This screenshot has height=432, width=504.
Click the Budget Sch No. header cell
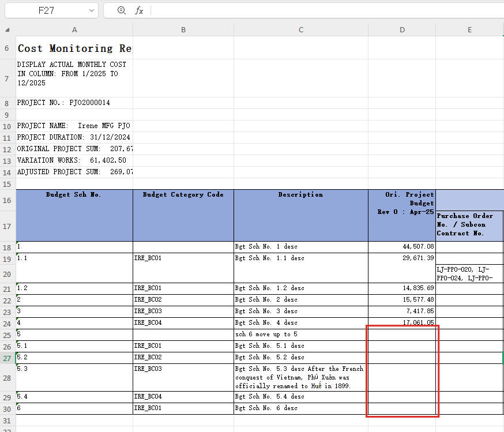(74, 215)
